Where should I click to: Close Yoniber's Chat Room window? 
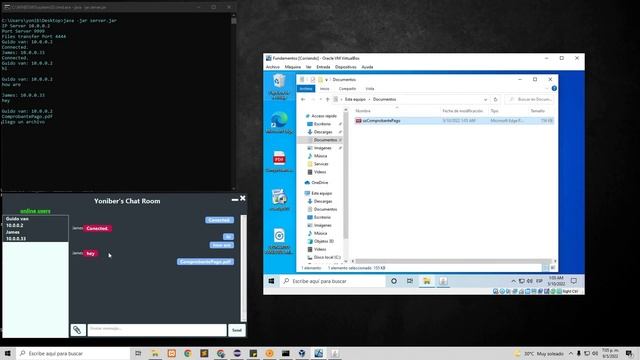click(243, 198)
